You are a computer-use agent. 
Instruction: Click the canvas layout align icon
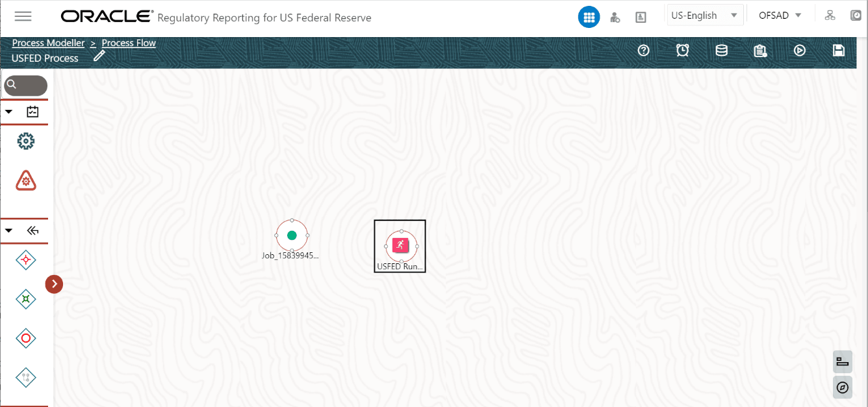[x=843, y=361]
